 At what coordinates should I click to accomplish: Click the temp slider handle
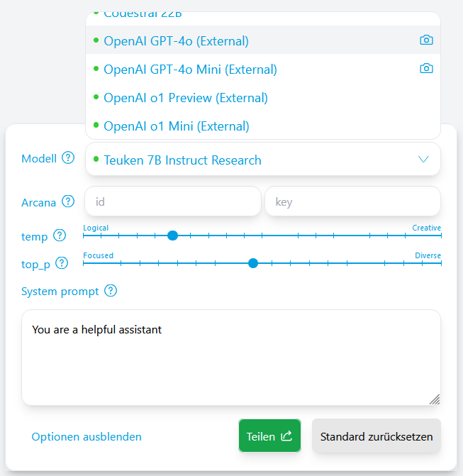pyautogui.click(x=172, y=236)
